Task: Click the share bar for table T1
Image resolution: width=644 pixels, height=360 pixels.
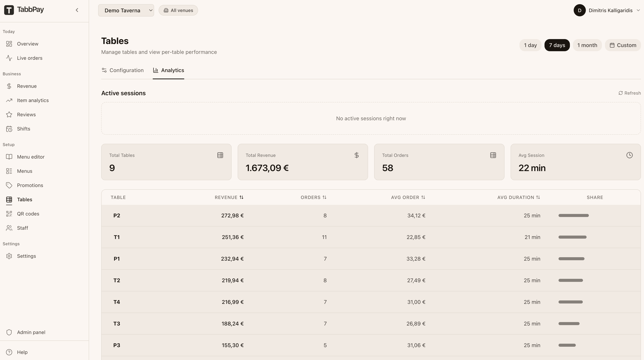Action: (x=573, y=237)
